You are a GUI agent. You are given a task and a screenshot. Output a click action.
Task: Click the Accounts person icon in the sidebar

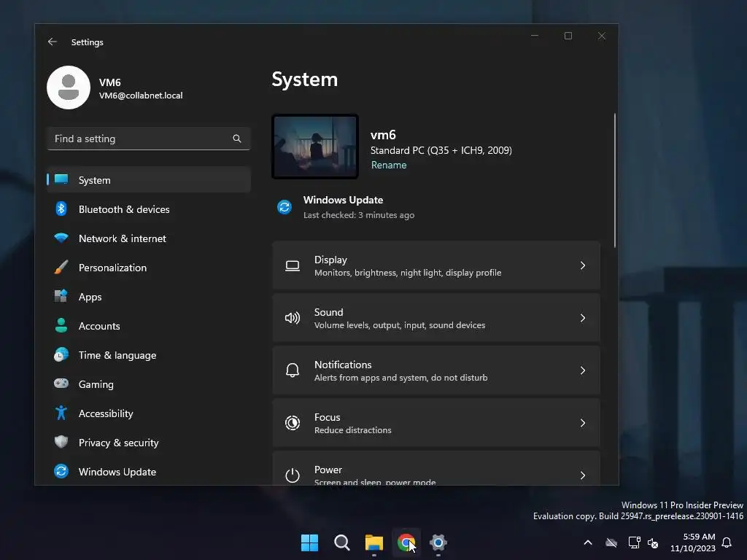[61, 325]
